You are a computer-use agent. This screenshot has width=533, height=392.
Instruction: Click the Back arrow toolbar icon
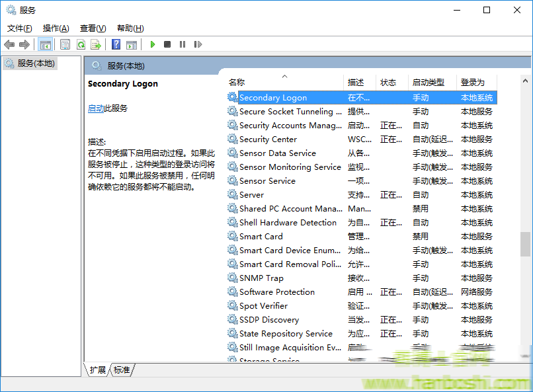coord(9,44)
